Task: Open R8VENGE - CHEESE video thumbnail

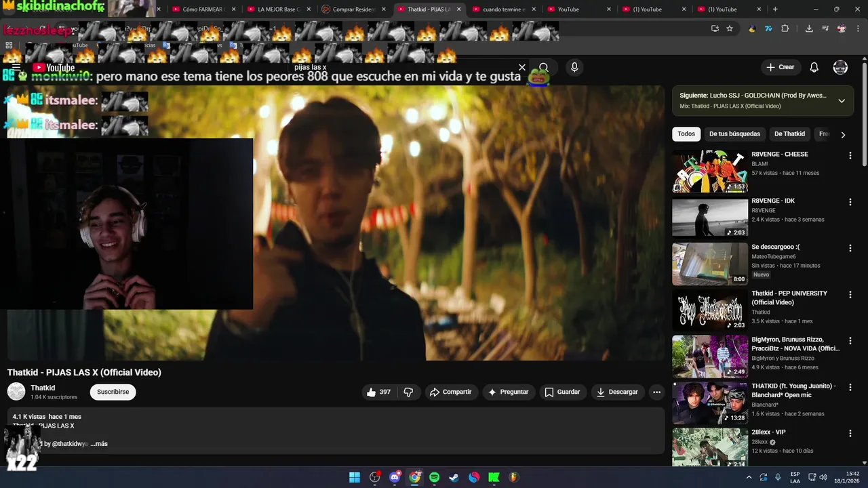Action: 710,171
